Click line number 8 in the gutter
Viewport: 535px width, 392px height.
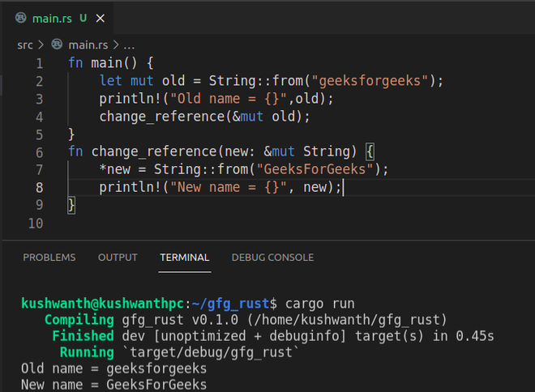40,188
